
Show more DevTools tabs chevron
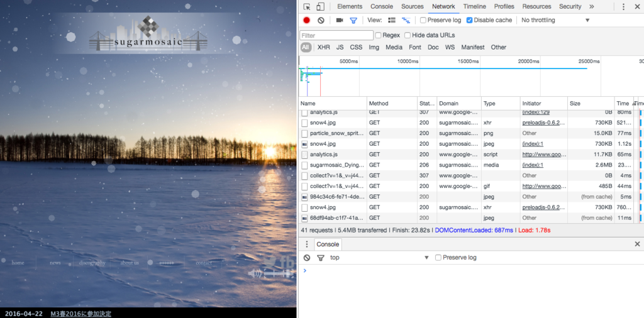point(591,6)
